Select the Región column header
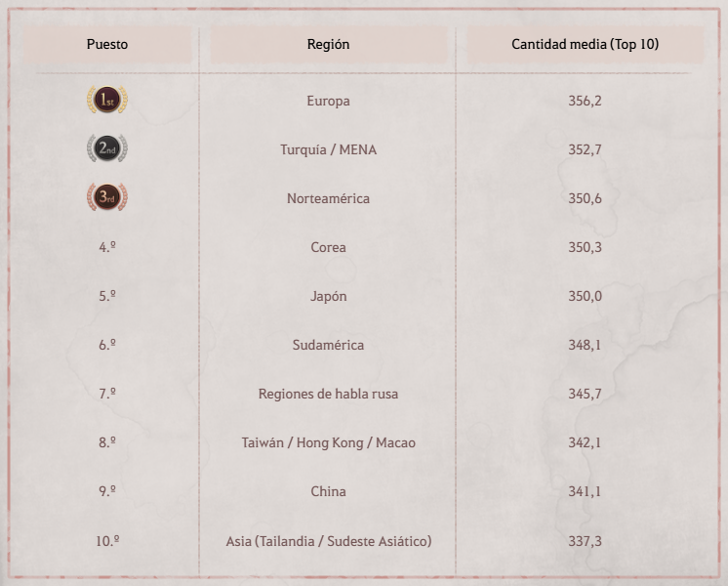 (328, 45)
